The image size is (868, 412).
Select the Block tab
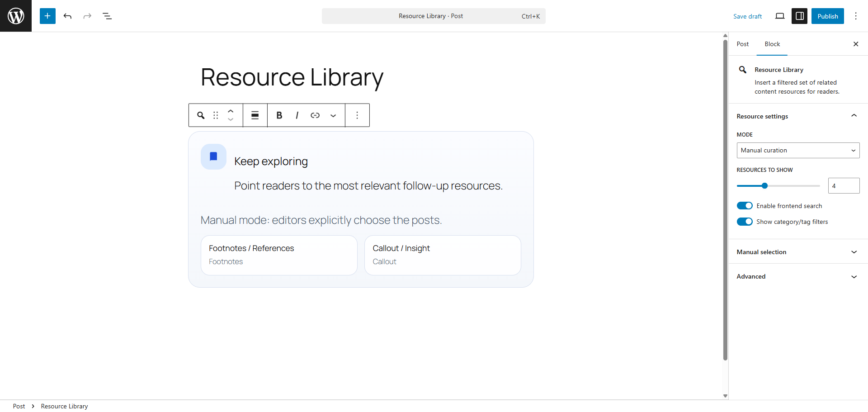click(x=772, y=44)
